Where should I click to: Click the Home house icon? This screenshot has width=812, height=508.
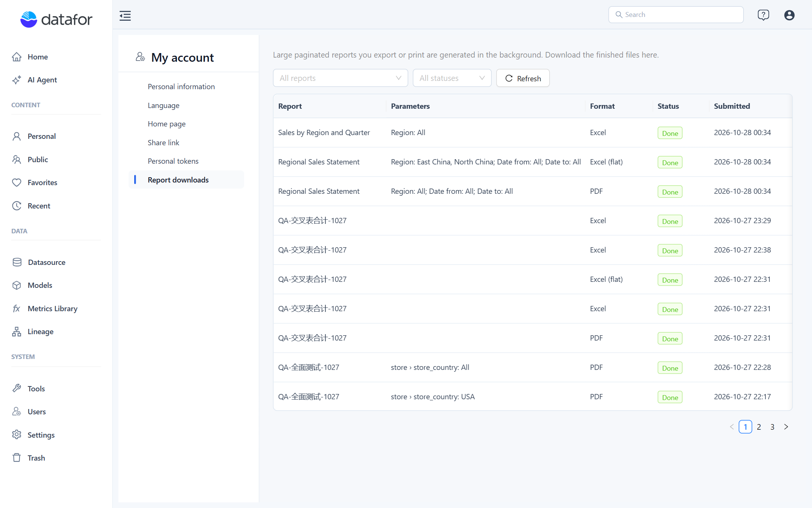[x=17, y=57]
